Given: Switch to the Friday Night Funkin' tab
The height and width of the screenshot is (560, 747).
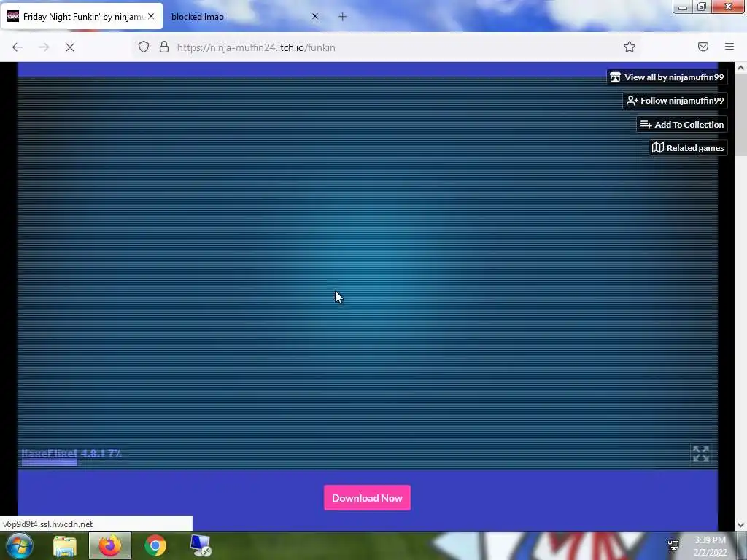Looking at the screenshot, I should (x=82, y=17).
